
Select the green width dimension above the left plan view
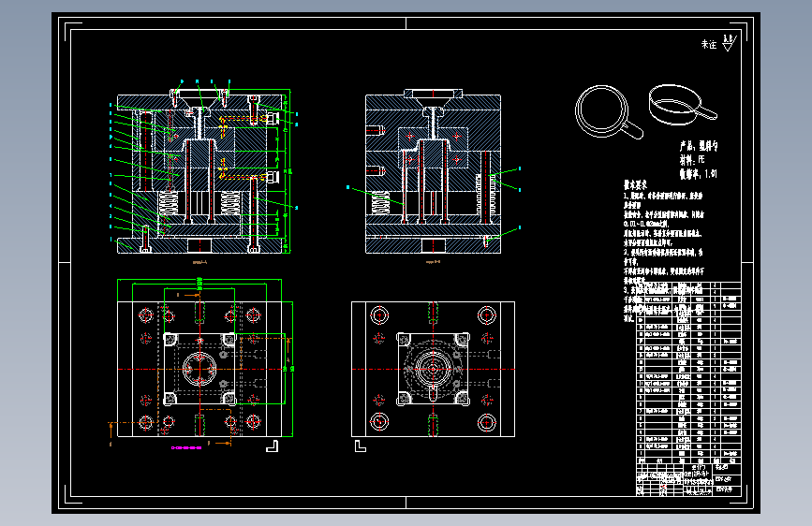[199, 281]
